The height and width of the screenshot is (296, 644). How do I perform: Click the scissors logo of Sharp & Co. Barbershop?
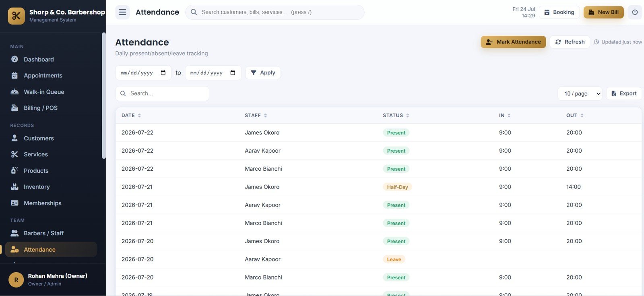16,16
